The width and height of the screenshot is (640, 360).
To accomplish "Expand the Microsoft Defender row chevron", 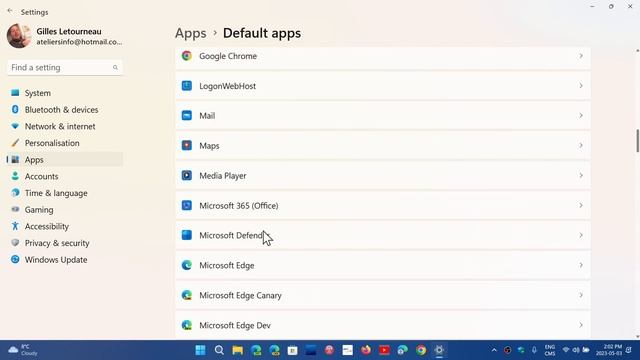I will pyautogui.click(x=581, y=235).
